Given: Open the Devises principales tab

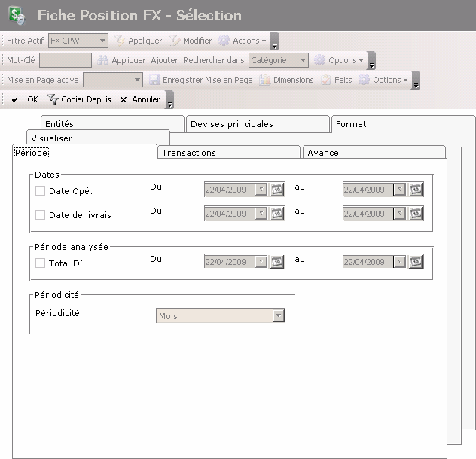Looking at the screenshot, I should pyautogui.click(x=232, y=124).
